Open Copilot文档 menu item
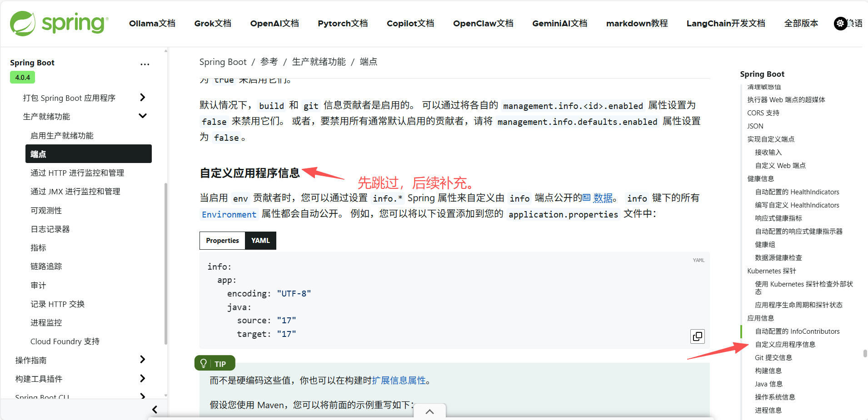 click(410, 23)
